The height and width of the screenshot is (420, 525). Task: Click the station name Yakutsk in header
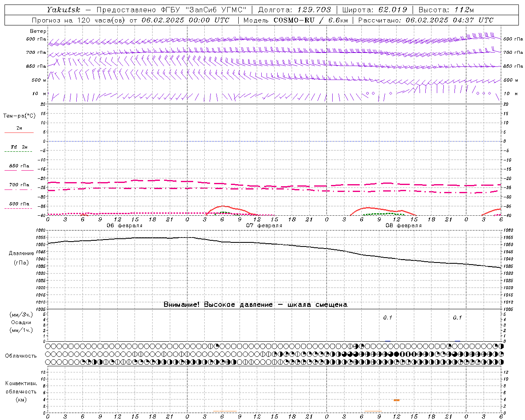[x=63, y=10]
